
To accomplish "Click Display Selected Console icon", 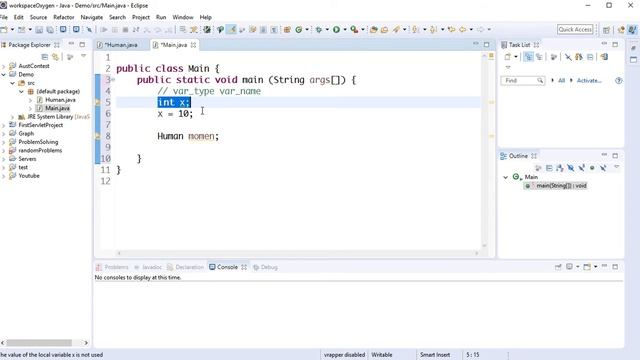I will [569, 267].
